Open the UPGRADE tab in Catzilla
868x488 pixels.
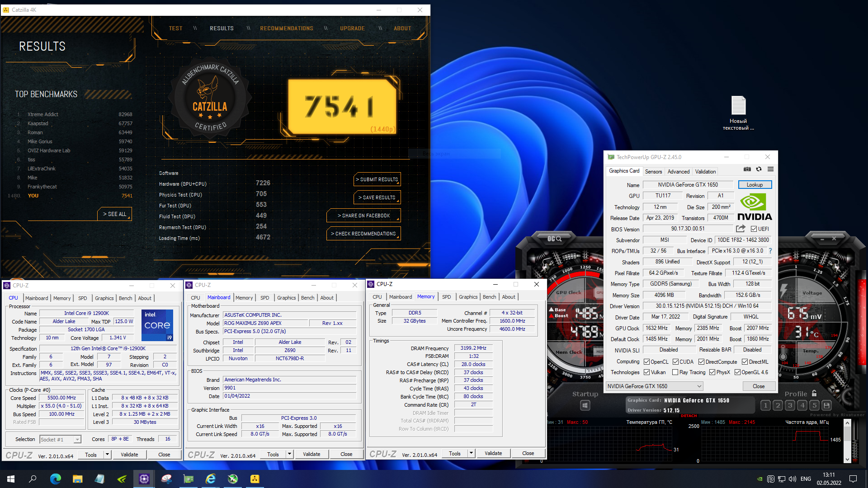point(352,28)
